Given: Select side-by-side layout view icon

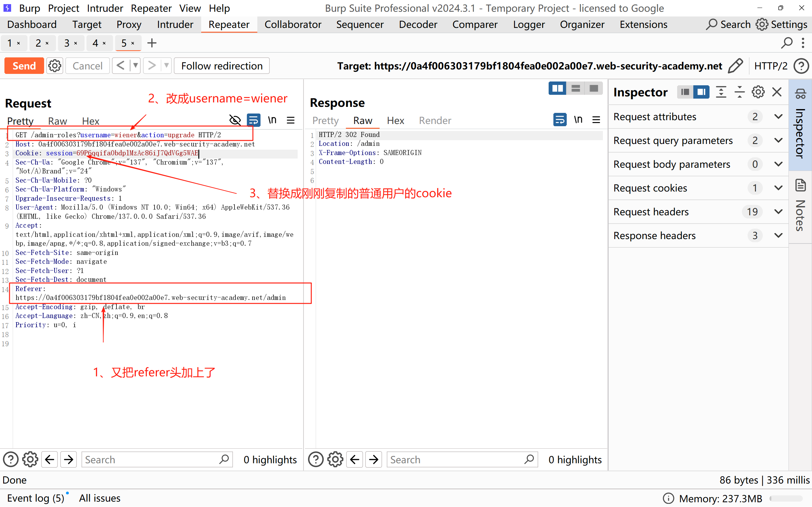Looking at the screenshot, I should 557,88.
